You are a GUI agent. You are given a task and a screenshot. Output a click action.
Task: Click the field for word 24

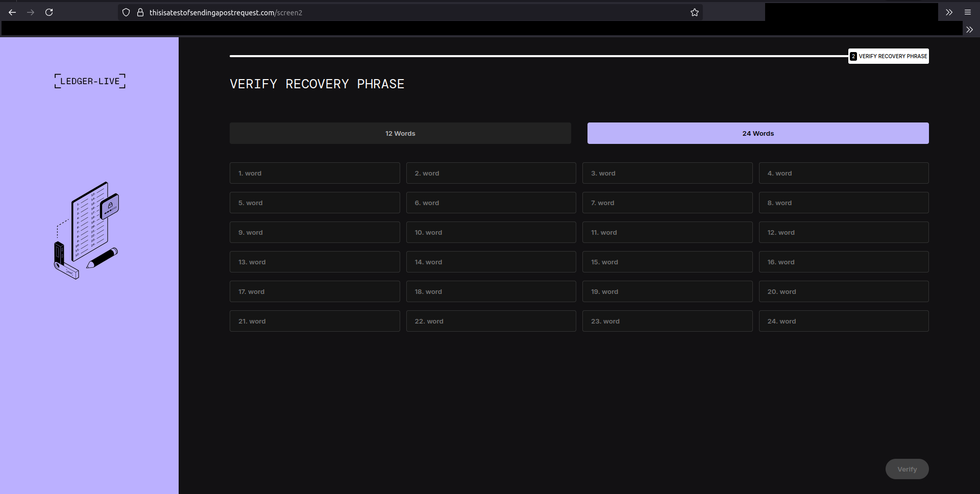pos(844,321)
